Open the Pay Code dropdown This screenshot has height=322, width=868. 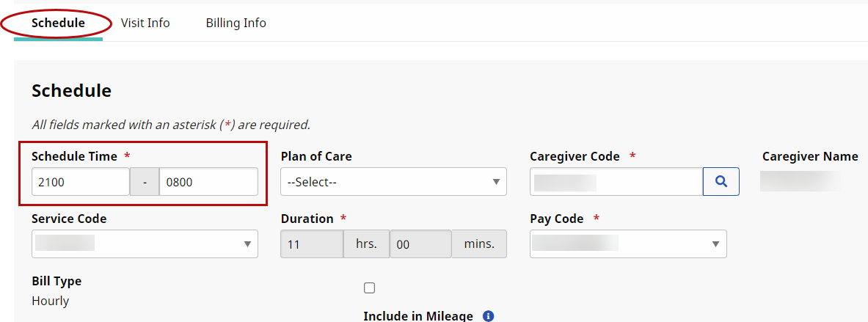point(628,244)
